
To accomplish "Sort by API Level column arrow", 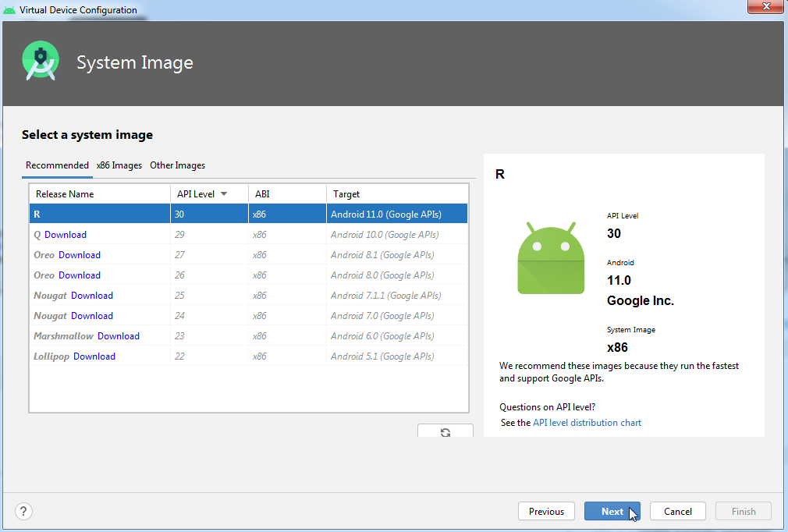I will 224,194.
